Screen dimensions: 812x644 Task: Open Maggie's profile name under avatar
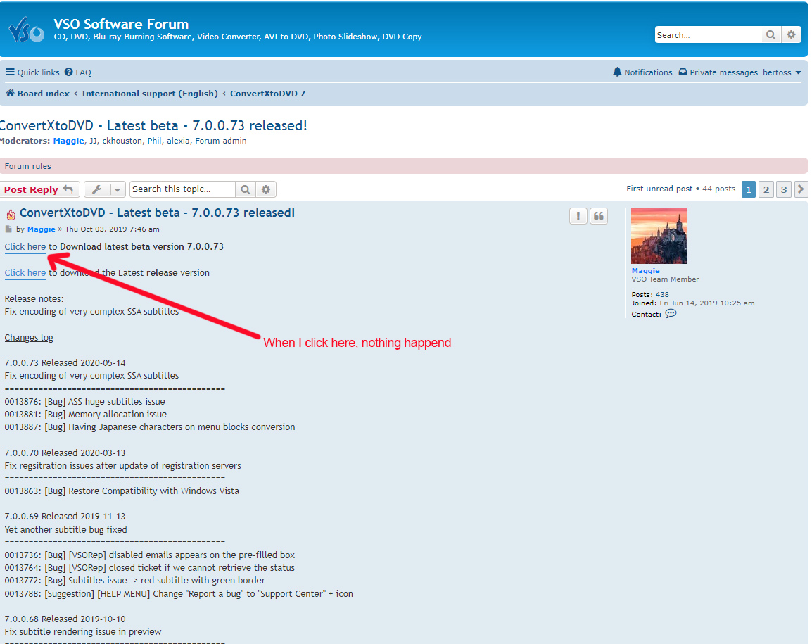click(646, 271)
